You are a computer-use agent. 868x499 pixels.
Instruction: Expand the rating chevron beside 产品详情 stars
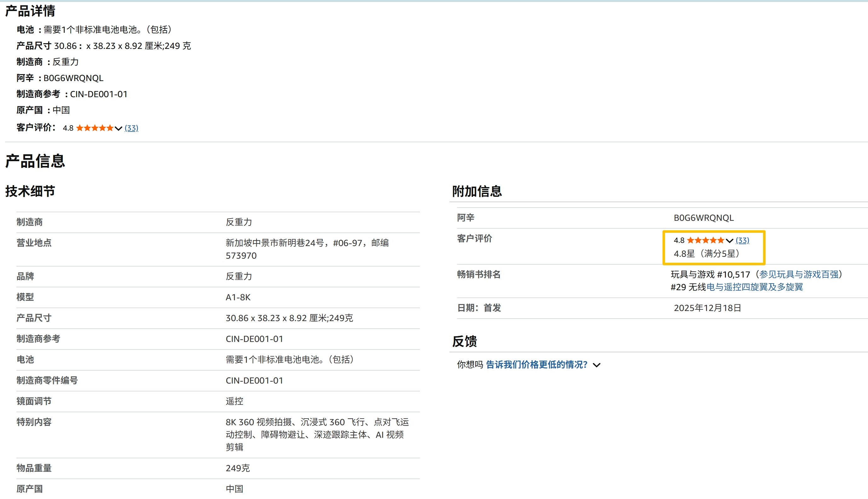(x=119, y=128)
